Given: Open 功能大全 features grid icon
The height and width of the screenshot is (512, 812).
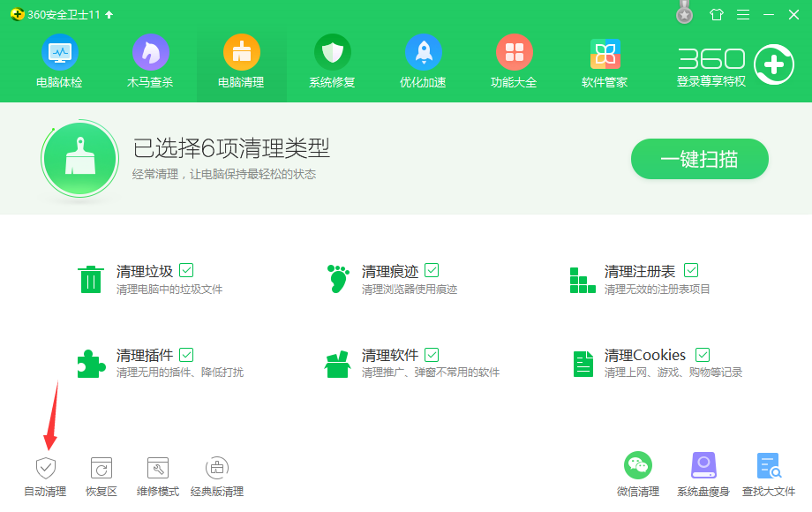Looking at the screenshot, I should click(x=515, y=52).
